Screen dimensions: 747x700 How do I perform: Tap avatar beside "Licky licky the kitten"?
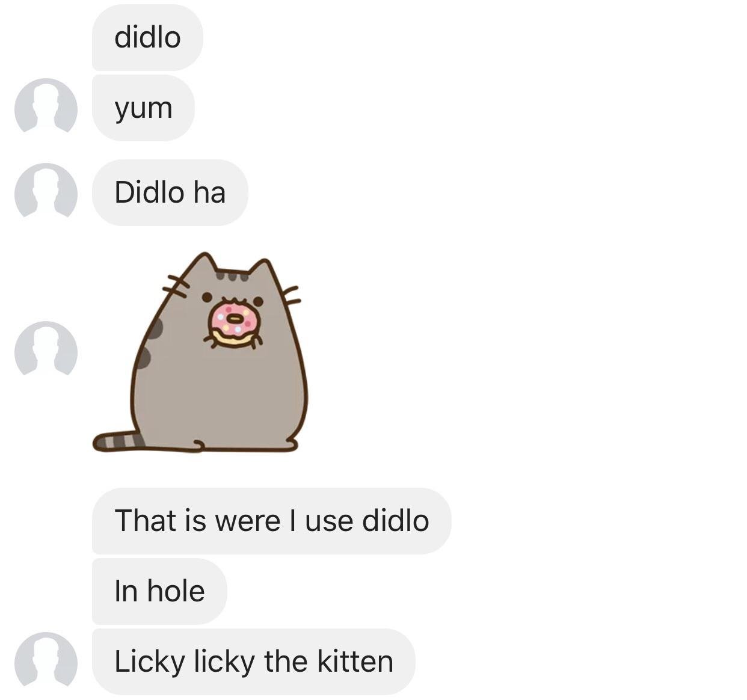[46, 660]
